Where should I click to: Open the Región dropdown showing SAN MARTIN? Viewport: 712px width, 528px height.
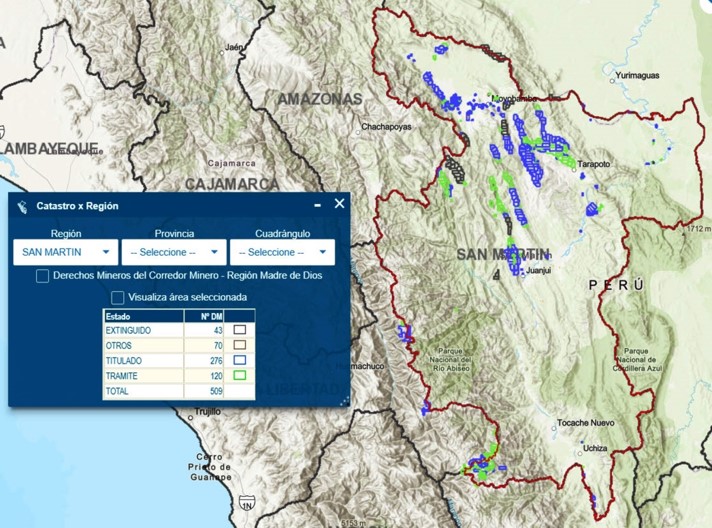click(65, 252)
